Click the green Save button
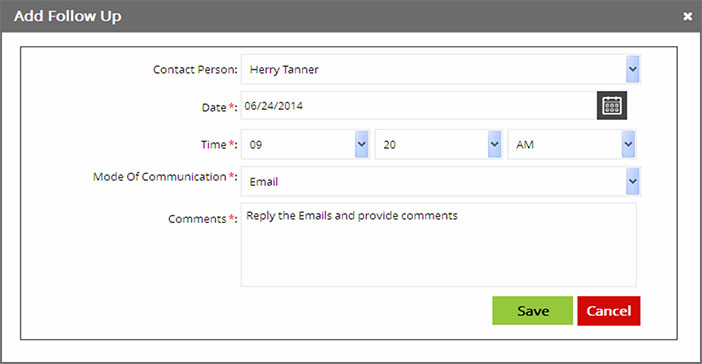This screenshot has width=702, height=364. coord(532,310)
